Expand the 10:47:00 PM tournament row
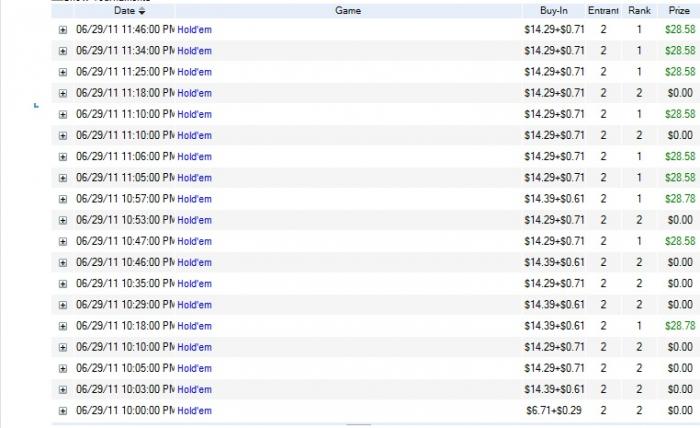The height and width of the screenshot is (428, 700). pos(63,241)
